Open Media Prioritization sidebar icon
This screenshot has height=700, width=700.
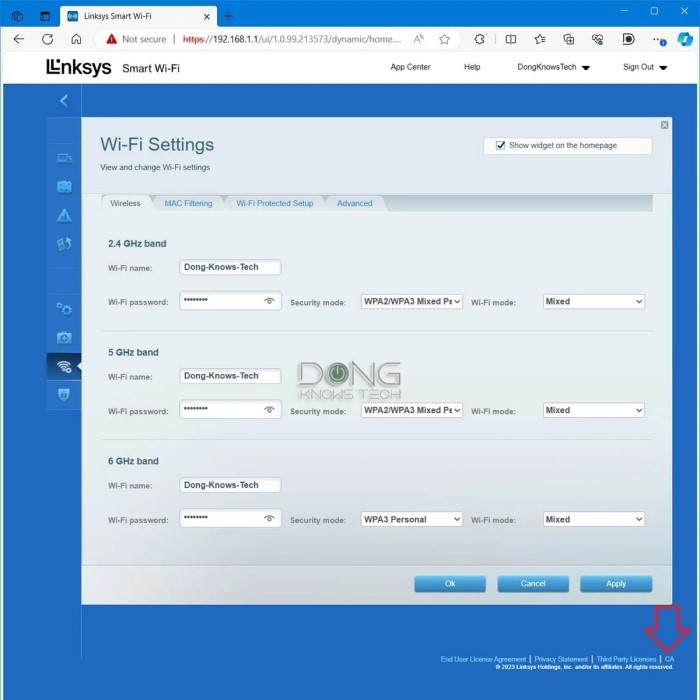coord(64,244)
